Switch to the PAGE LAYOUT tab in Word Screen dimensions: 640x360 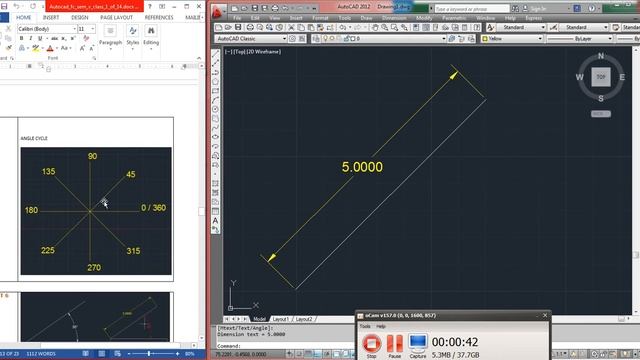tap(116, 18)
